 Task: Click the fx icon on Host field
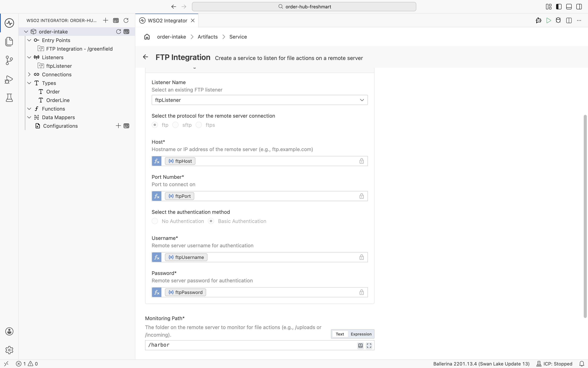click(x=157, y=161)
